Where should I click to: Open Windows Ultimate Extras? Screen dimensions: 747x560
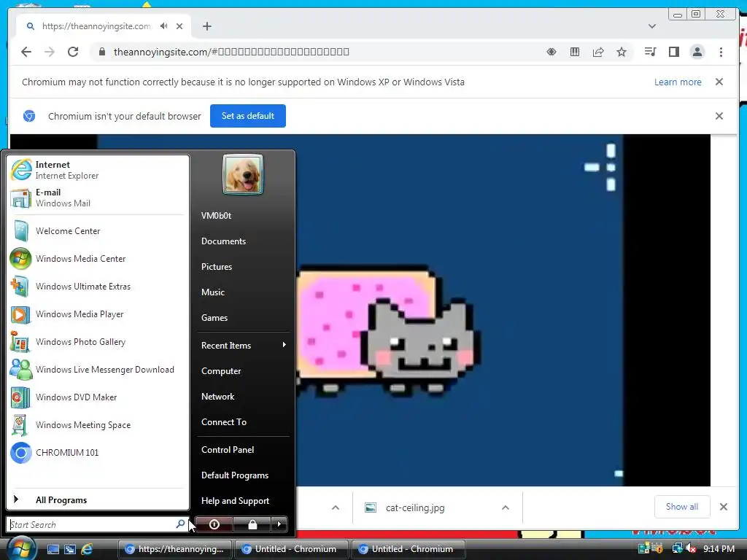pyautogui.click(x=98, y=286)
